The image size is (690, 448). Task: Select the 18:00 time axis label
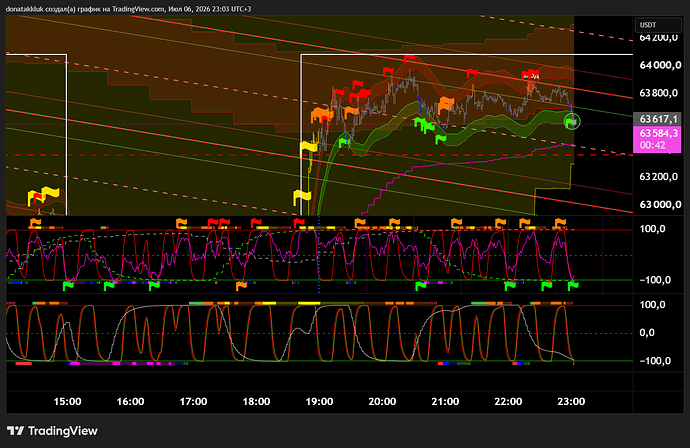tap(256, 401)
